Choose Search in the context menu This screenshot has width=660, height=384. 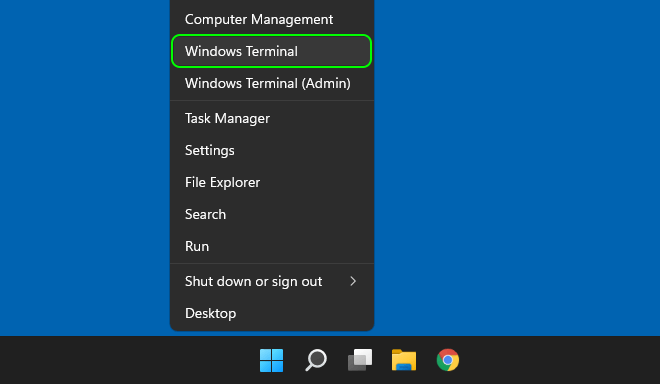(x=272, y=214)
